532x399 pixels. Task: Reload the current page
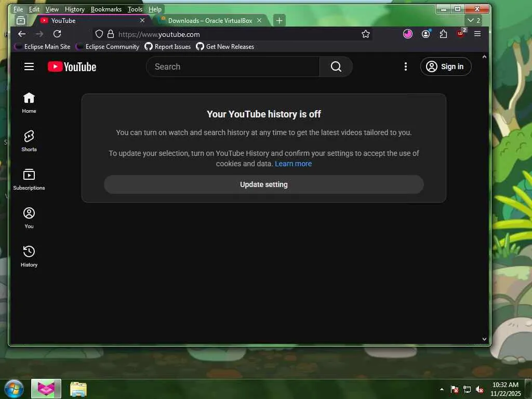coord(57,34)
